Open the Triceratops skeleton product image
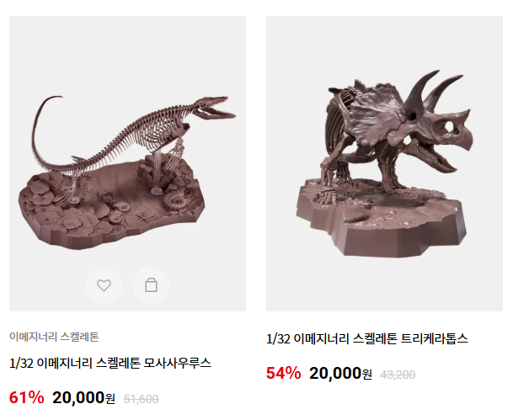Screen dimensions: 513x420 [384, 163]
